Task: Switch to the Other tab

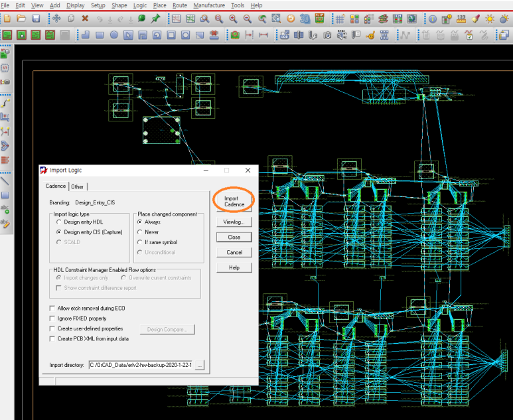Action: (x=78, y=186)
